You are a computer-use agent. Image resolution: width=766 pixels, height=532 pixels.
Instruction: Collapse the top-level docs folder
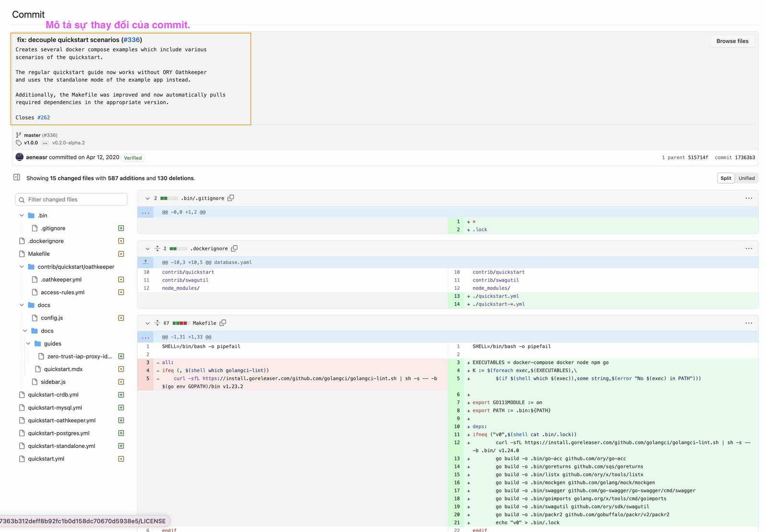[22, 305]
